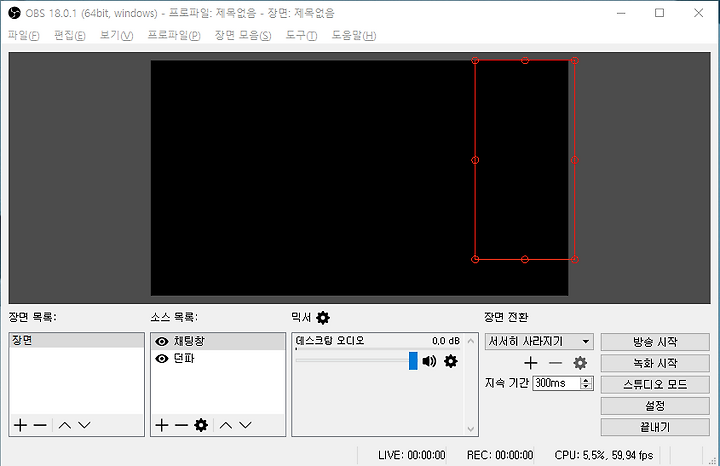Move source up arrow
The height and width of the screenshot is (466, 720).
pyautogui.click(x=225, y=425)
